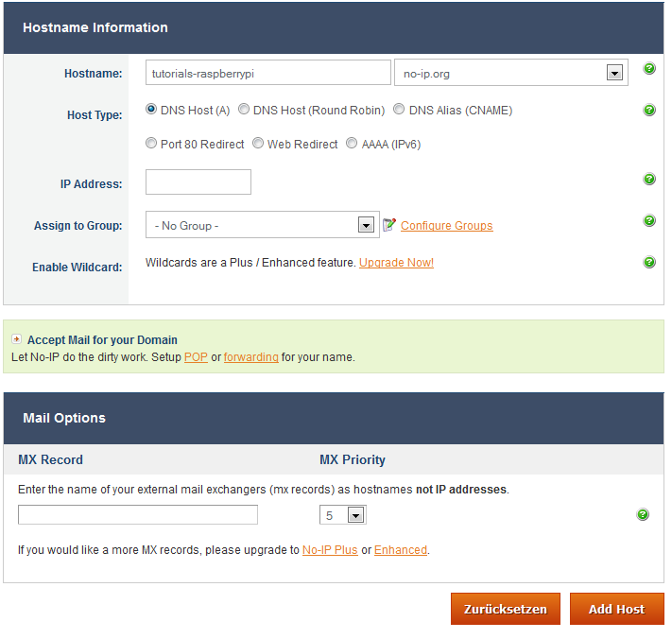Screen dimensions: 672x639
Task: Click the help icon for Host Type
Action: 649,111
